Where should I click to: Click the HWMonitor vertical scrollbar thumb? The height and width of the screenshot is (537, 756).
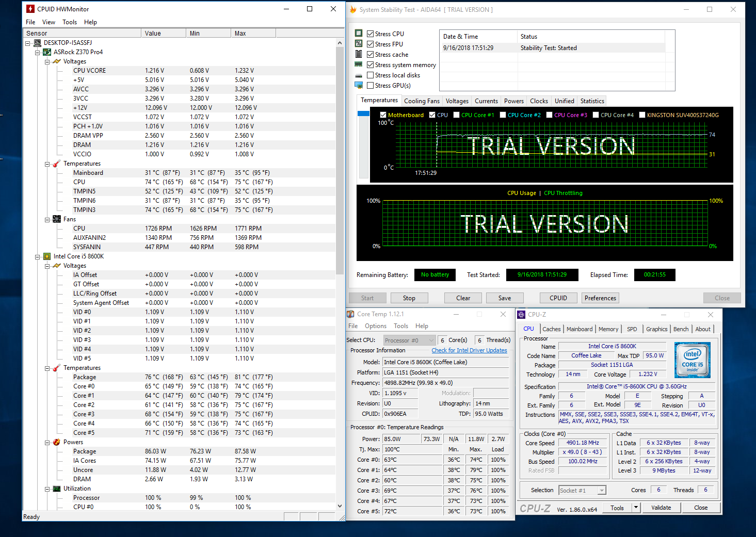(340, 160)
